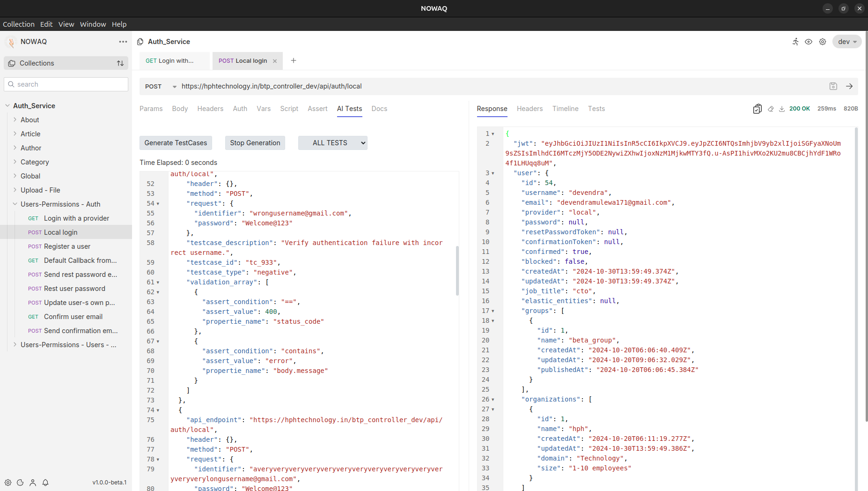This screenshot has width=868, height=491.
Task: Click the Stop Generation button
Action: click(x=255, y=143)
